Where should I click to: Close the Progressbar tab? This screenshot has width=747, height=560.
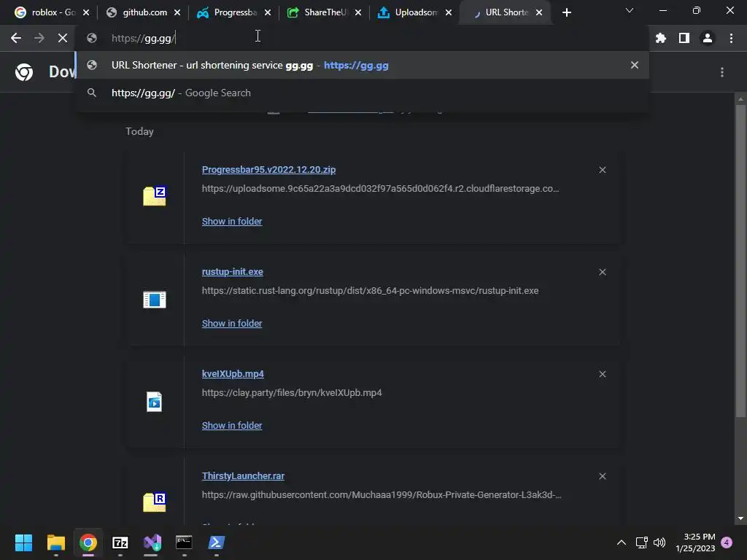(268, 13)
